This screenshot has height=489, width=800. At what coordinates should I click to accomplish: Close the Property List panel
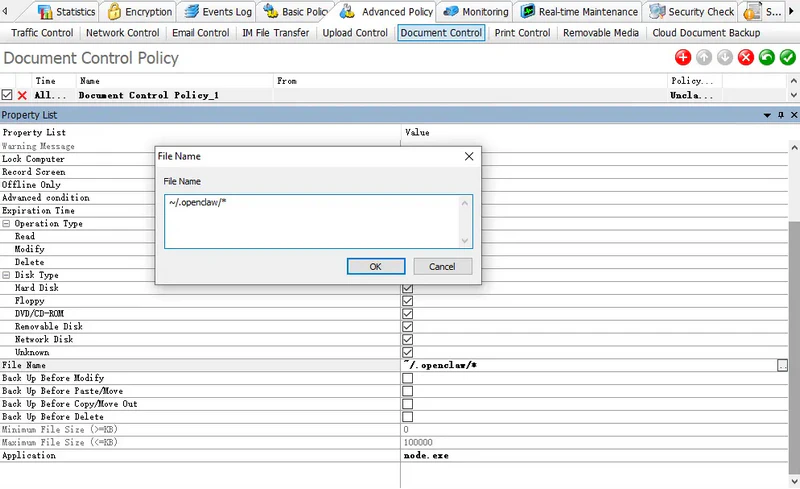click(794, 115)
